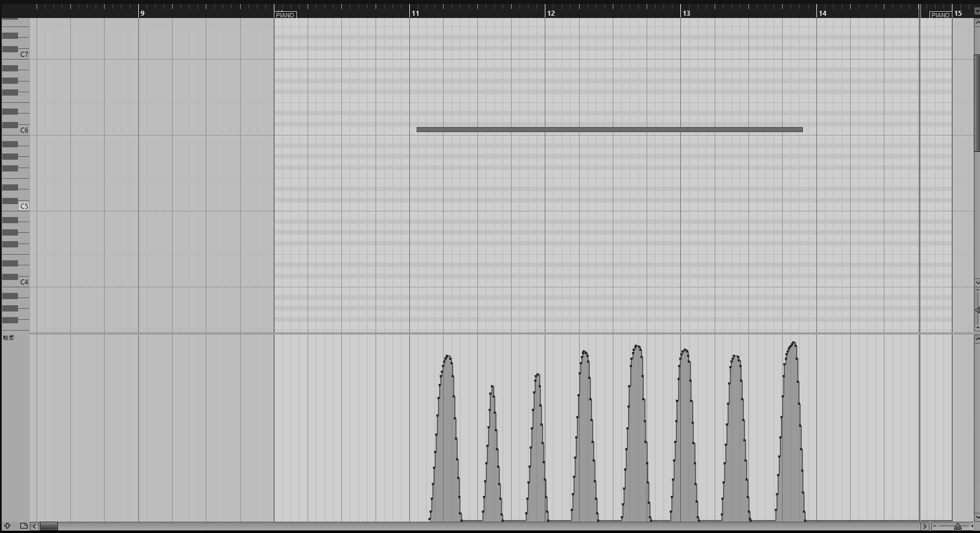The width and height of the screenshot is (980, 533).
Task: Click the PIANO part end label
Action: tap(940, 15)
